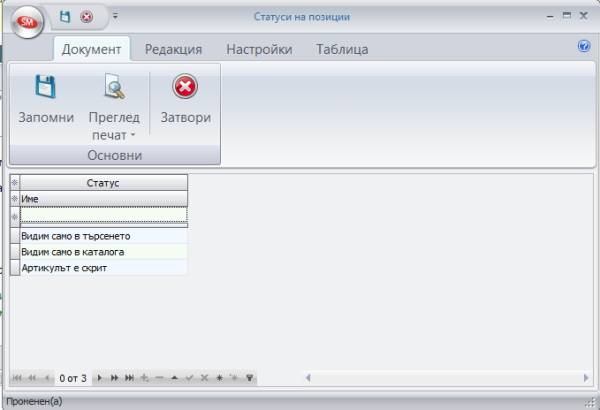This screenshot has height=410, width=600.
Task: Open the filter funnel icon in navigator
Action: 249,378
